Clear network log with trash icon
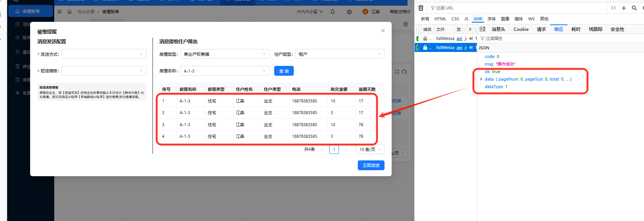The image size is (644, 221). point(421,8)
